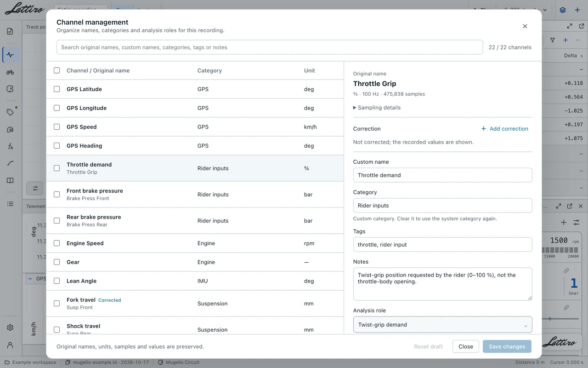Check the Engine Speed checkbox

pos(57,243)
